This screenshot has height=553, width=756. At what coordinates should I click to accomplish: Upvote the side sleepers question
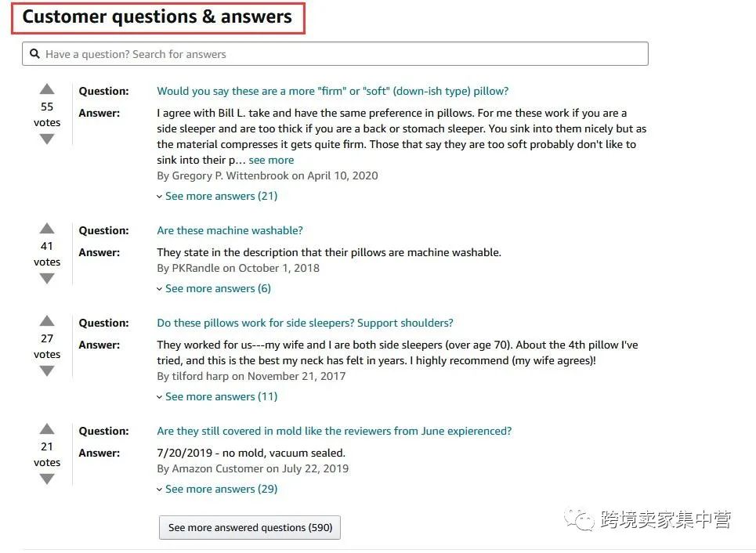(x=46, y=321)
